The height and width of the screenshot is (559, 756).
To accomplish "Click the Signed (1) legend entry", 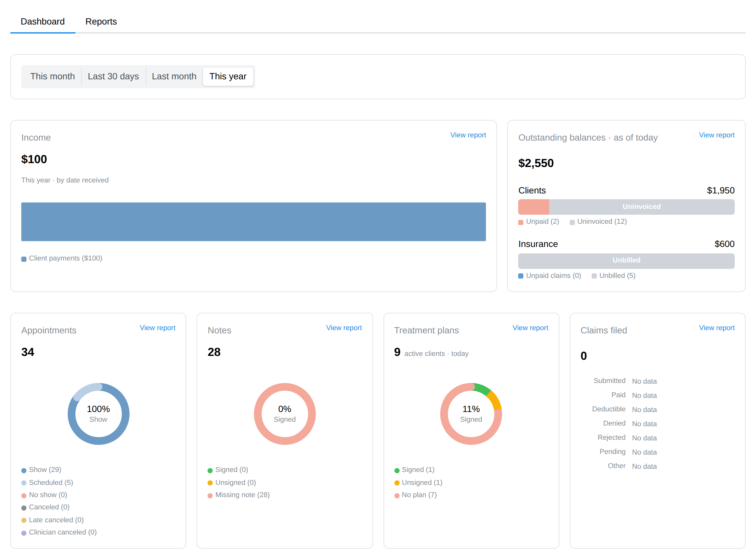I will click(414, 470).
